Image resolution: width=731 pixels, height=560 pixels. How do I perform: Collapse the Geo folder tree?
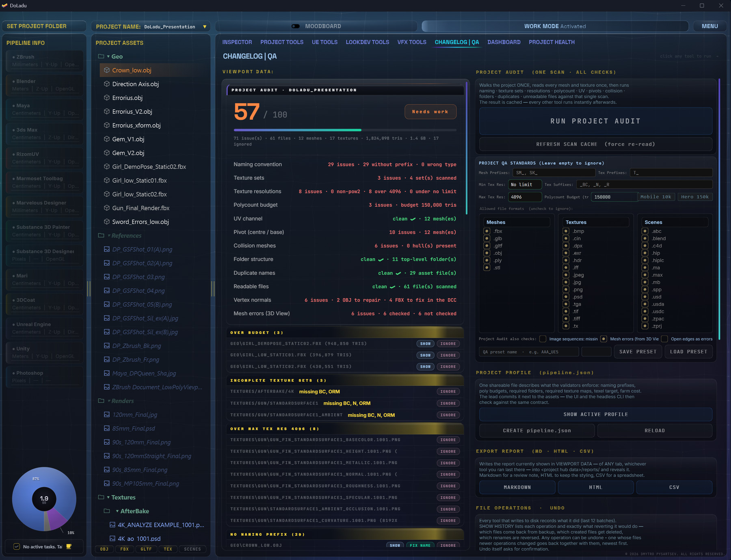pyautogui.click(x=108, y=56)
